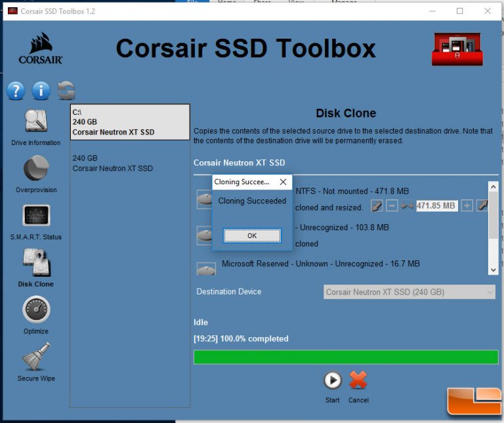Click 'Microsoft Reserved - Unknown - Unrecognized - 16.7 MB' row
This screenshot has height=423, width=504.
[320, 264]
